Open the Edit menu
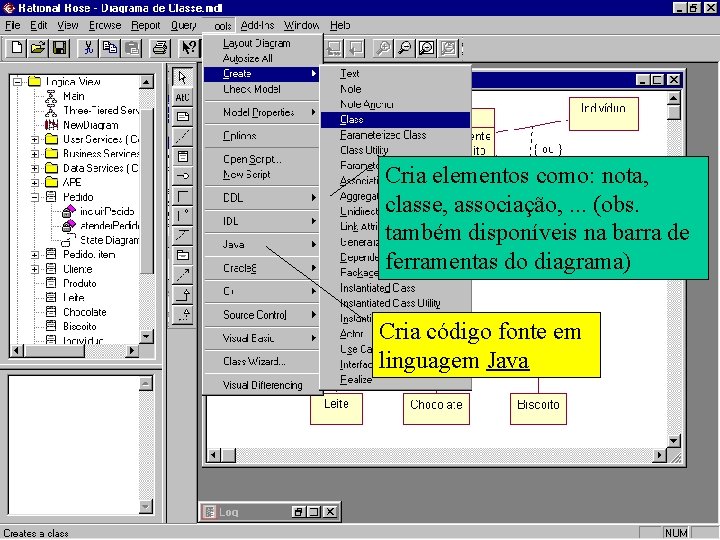The height and width of the screenshot is (540, 720). tap(39, 25)
